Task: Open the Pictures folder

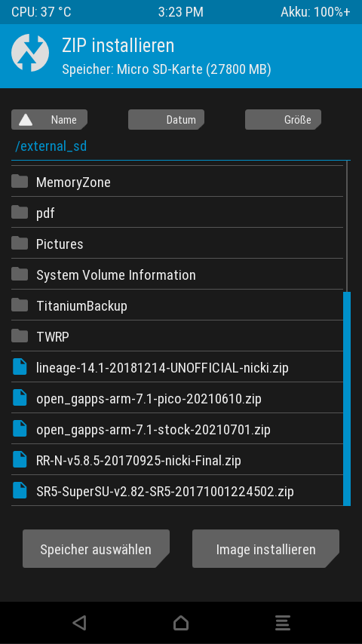Action: (x=177, y=243)
